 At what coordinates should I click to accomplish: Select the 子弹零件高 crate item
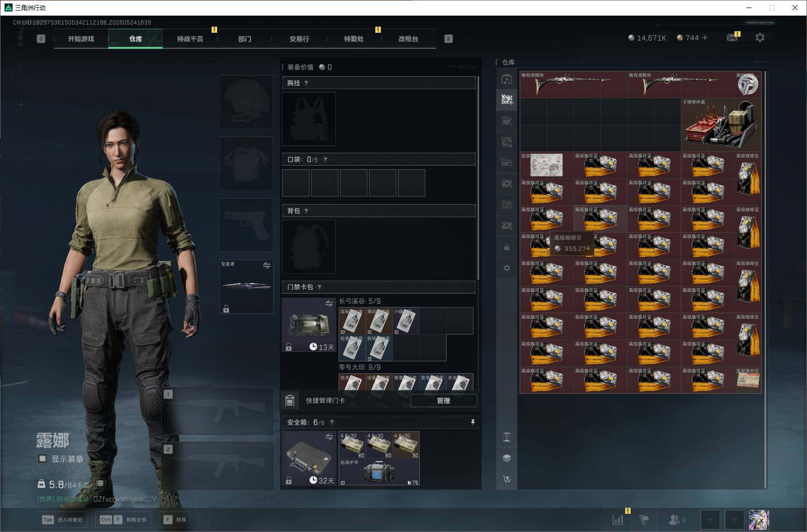pyautogui.click(x=721, y=124)
